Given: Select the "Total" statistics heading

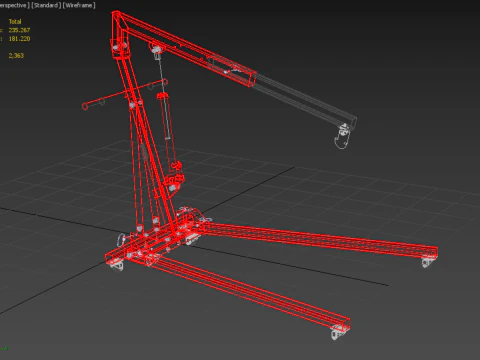Looking at the screenshot, I should (15, 22).
